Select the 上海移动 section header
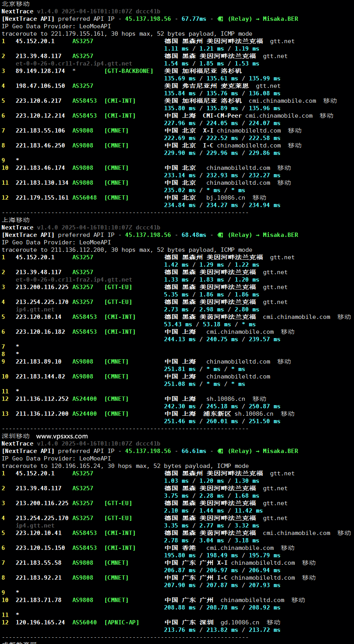 (16, 220)
